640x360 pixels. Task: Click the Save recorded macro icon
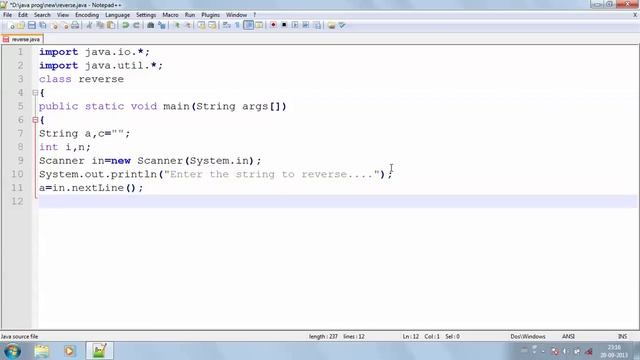[317, 25]
